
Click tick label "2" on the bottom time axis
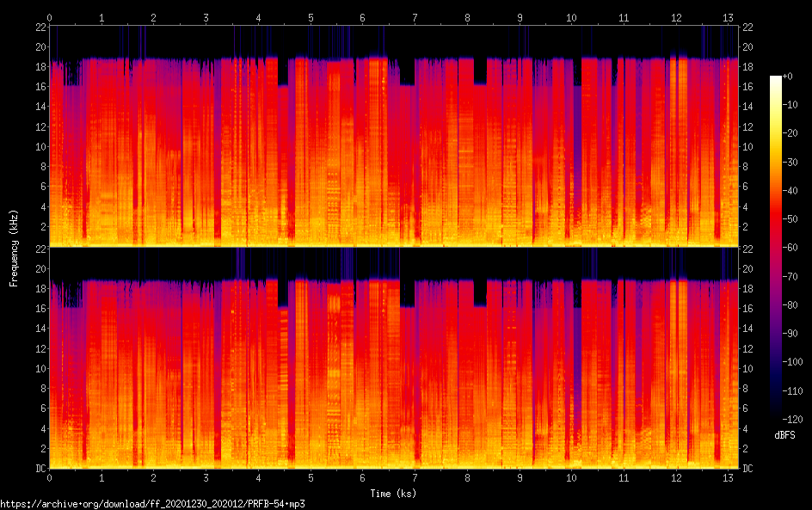[x=154, y=478]
